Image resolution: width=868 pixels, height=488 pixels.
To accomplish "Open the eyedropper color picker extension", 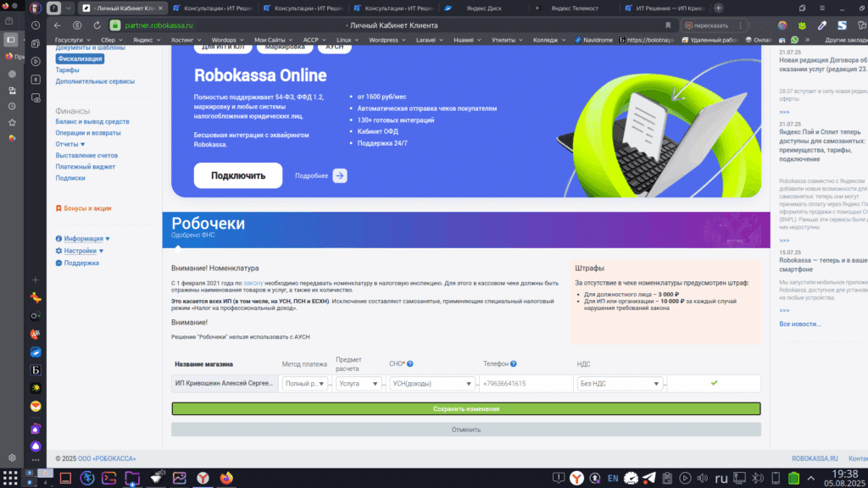I will [822, 25].
